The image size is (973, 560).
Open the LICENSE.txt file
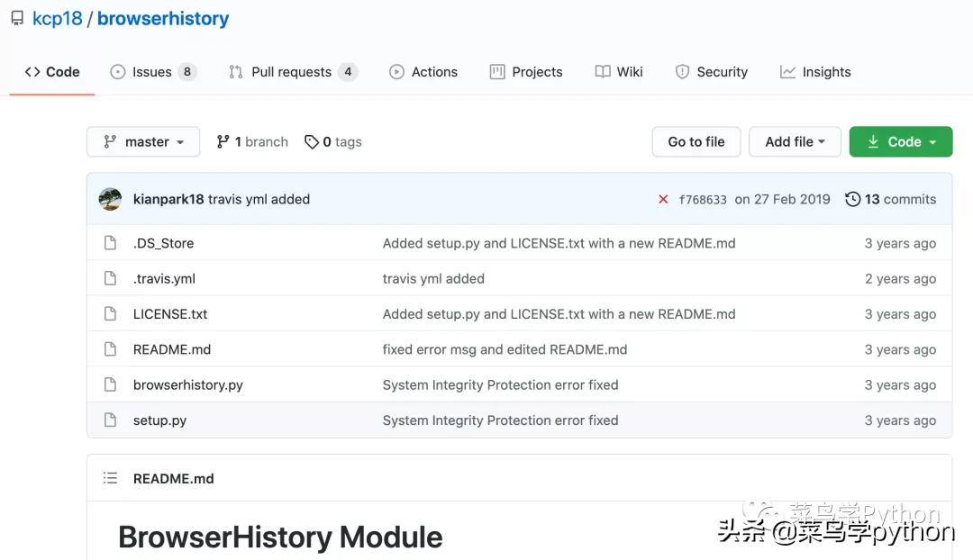coord(170,314)
